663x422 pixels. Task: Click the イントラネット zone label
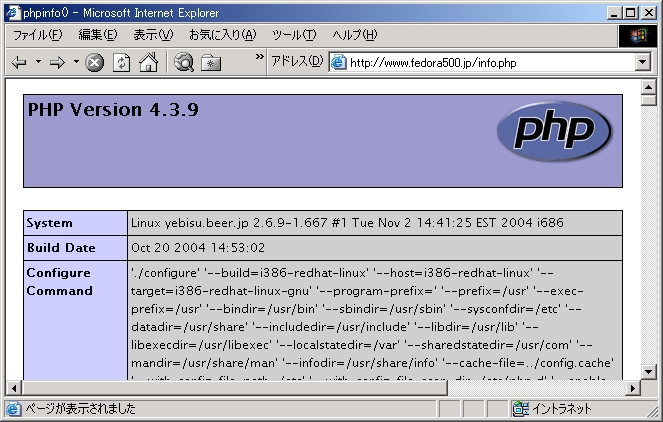562,409
